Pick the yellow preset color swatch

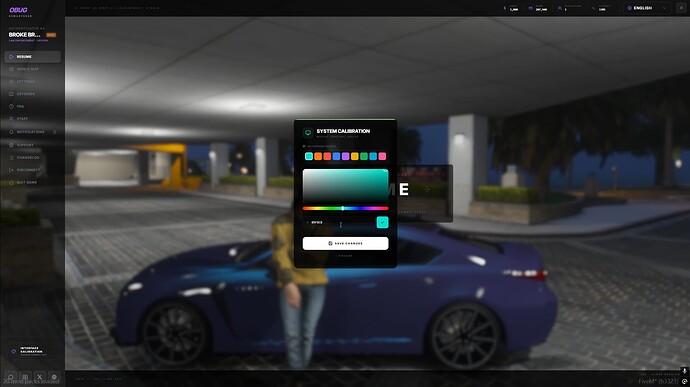(355, 156)
